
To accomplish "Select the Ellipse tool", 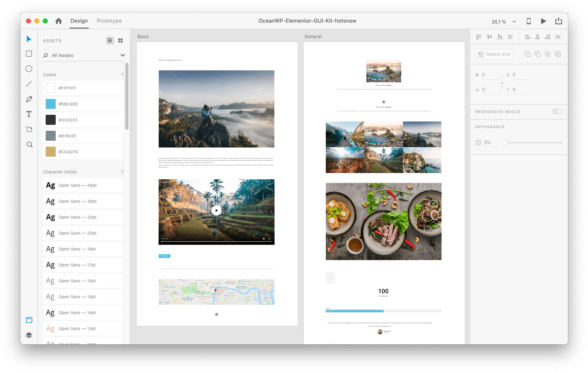I will 29,68.
